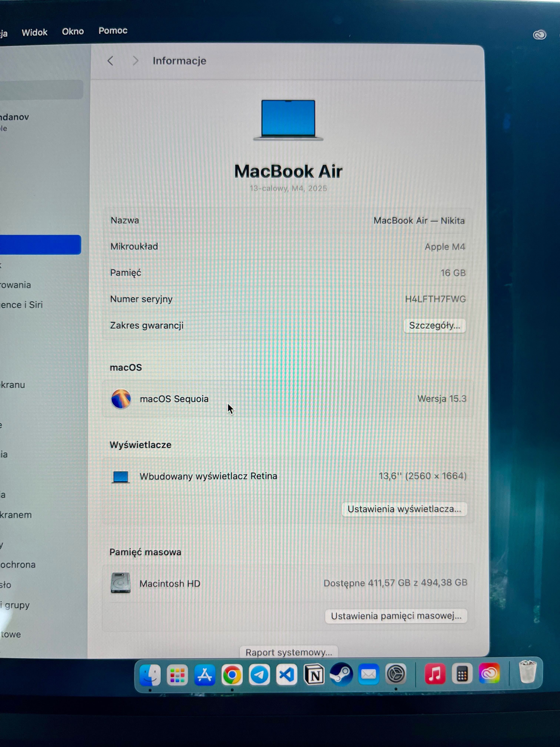This screenshot has width=560, height=747.
Task: Open Mail from the Dock
Action: [x=369, y=674]
